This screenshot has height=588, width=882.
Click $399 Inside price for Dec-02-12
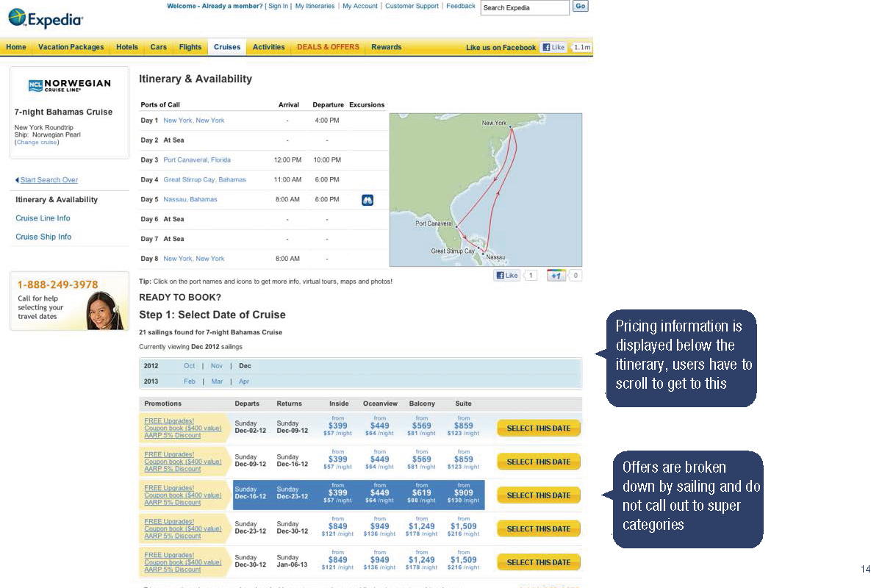pos(338,426)
